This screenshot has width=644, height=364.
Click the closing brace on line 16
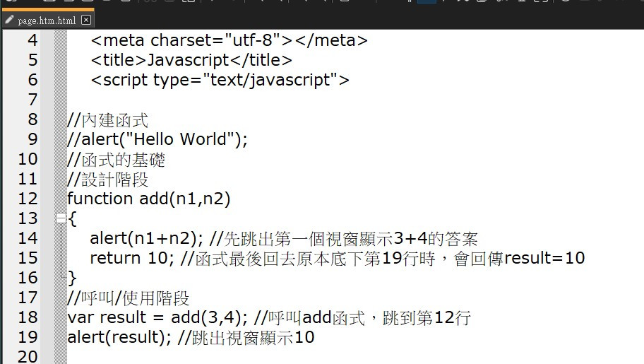[72, 278]
